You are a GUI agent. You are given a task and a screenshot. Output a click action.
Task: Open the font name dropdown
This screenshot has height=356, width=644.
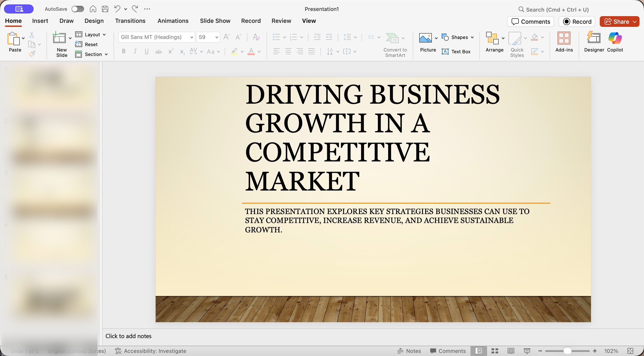[191, 37]
